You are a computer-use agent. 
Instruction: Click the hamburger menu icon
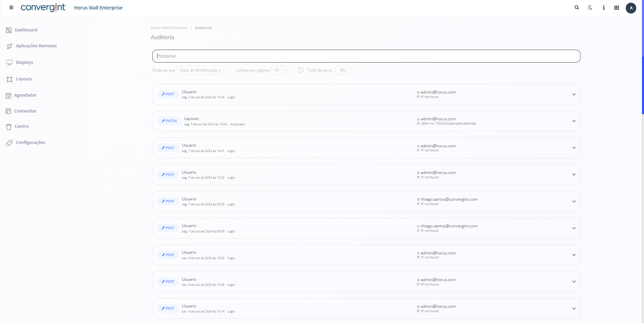(11, 7)
